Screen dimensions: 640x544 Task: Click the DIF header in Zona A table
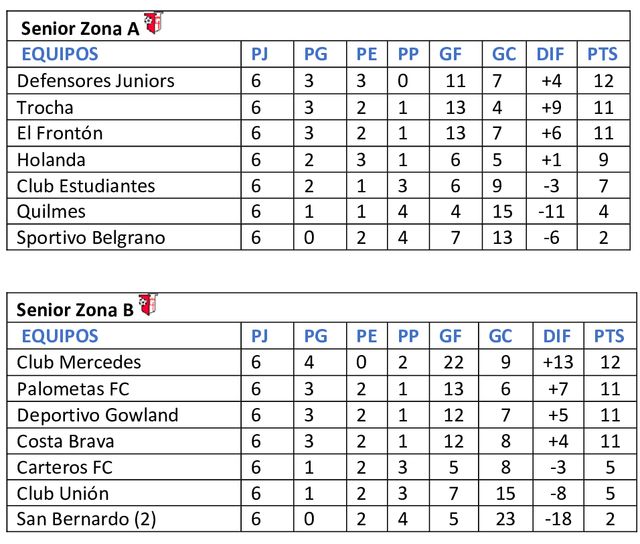(x=550, y=54)
